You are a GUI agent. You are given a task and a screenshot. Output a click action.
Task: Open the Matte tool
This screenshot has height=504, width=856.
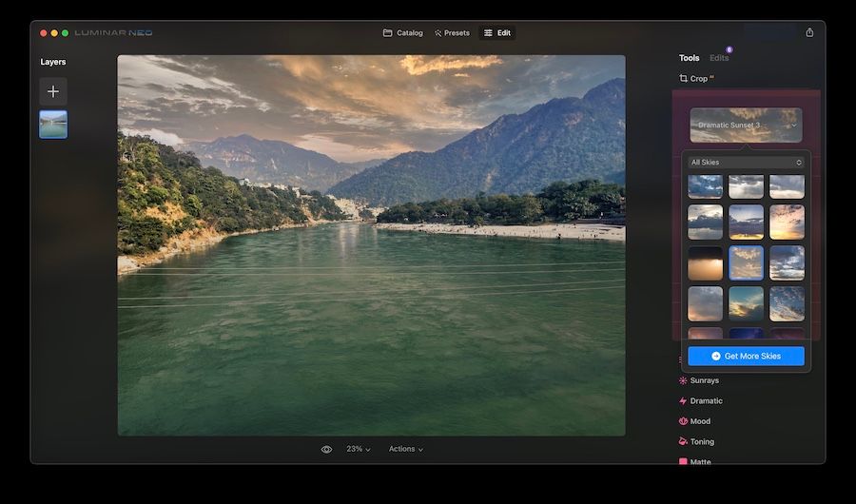coord(700,462)
